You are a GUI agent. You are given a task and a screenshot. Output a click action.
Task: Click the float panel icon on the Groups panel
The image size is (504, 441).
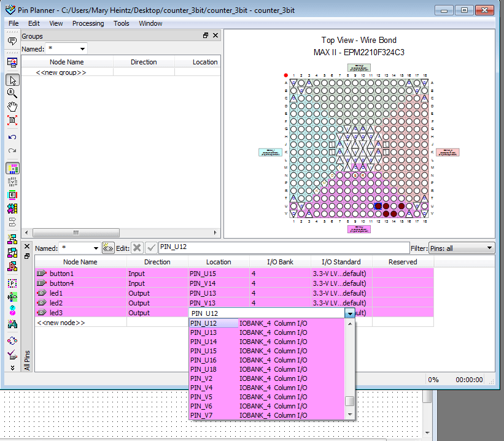pos(205,35)
